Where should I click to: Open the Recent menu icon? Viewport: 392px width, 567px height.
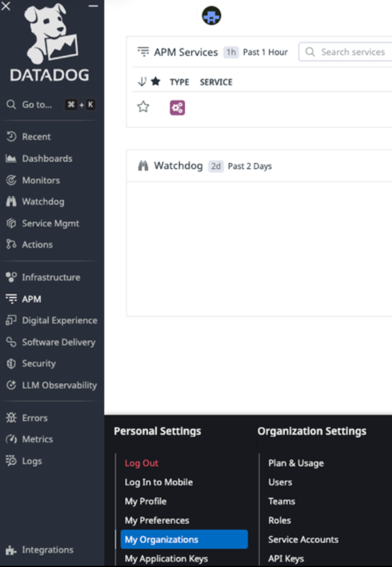[x=11, y=136]
